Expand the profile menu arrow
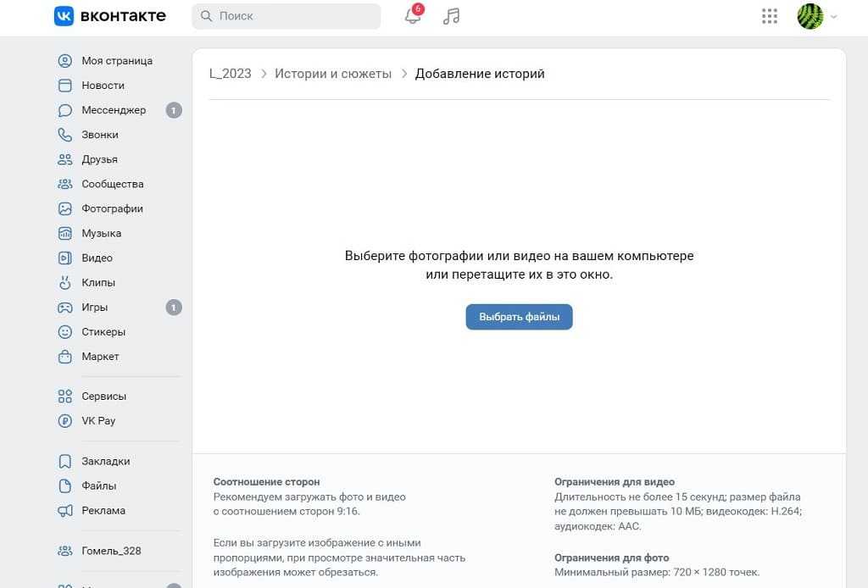This screenshot has width=868, height=588. (x=834, y=17)
